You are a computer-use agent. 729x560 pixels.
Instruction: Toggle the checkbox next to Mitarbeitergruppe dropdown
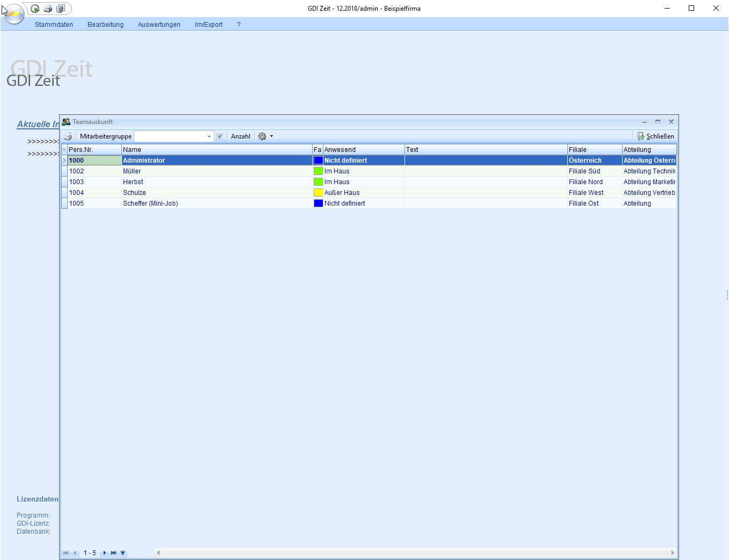(x=220, y=136)
